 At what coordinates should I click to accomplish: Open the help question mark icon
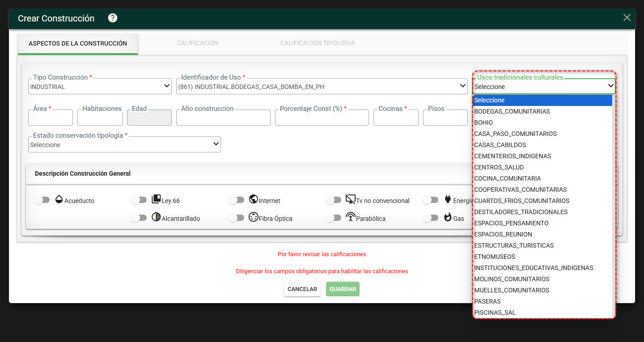pos(113,18)
